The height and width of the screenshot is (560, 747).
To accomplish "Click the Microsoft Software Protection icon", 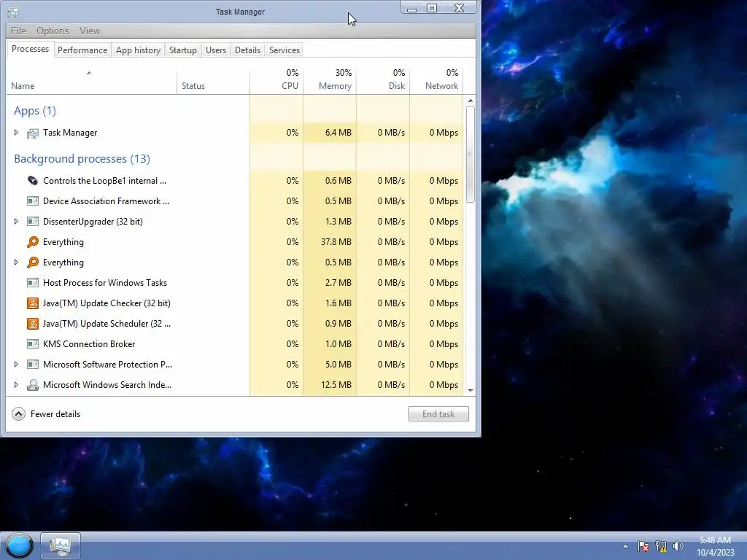I will pyautogui.click(x=32, y=365).
